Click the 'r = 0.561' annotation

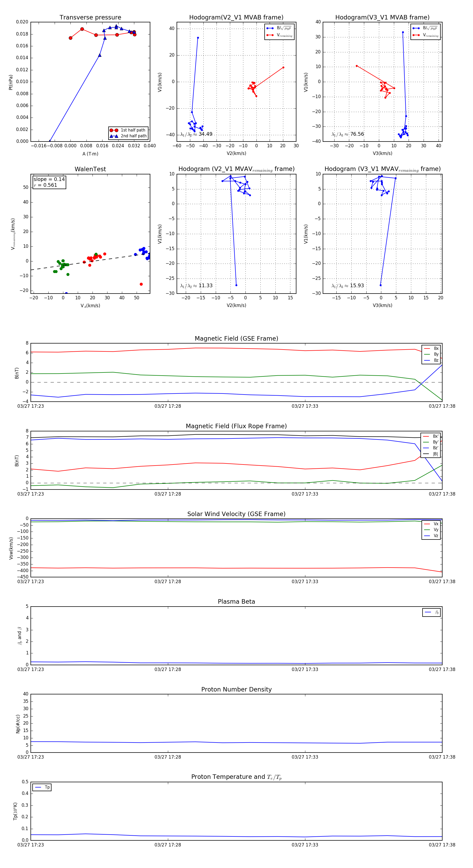(x=45, y=185)
